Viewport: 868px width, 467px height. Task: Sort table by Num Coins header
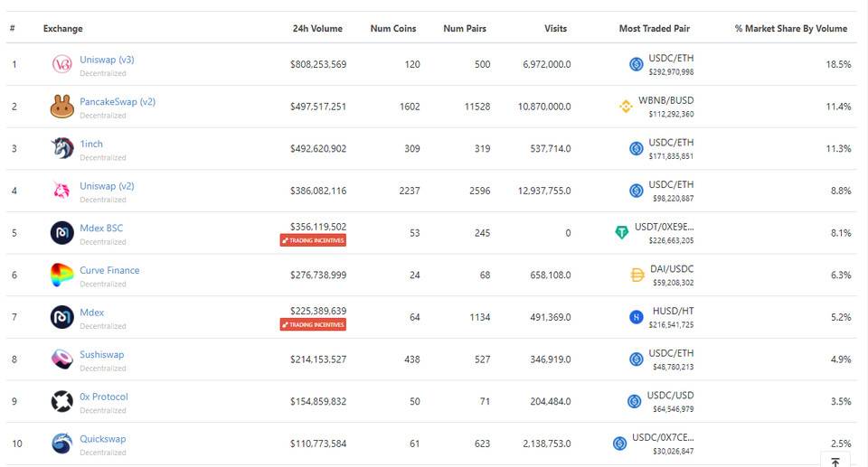pyautogui.click(x=393, y=29)
